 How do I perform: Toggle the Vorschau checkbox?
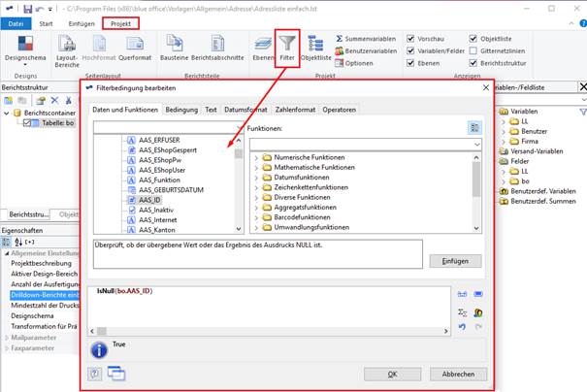[410, 39]
